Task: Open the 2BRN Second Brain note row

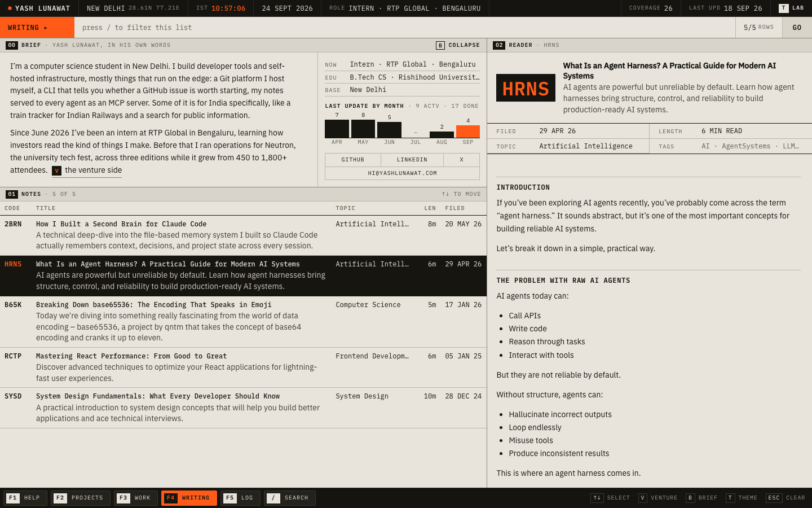Action: coord(243,235)
